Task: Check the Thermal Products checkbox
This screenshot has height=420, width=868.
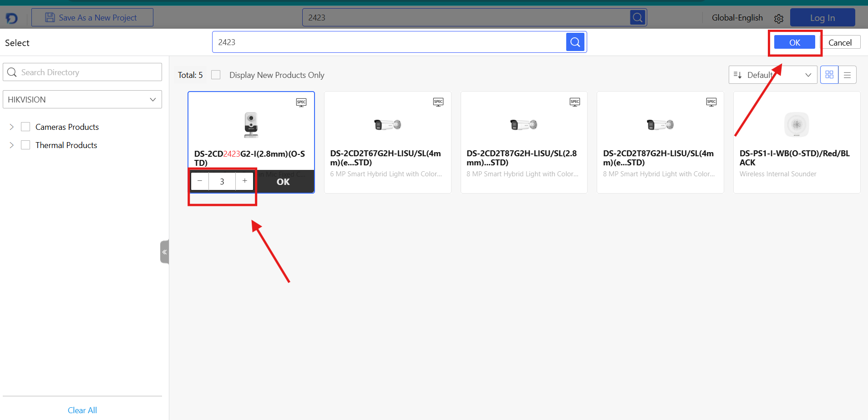Action: 25,145
